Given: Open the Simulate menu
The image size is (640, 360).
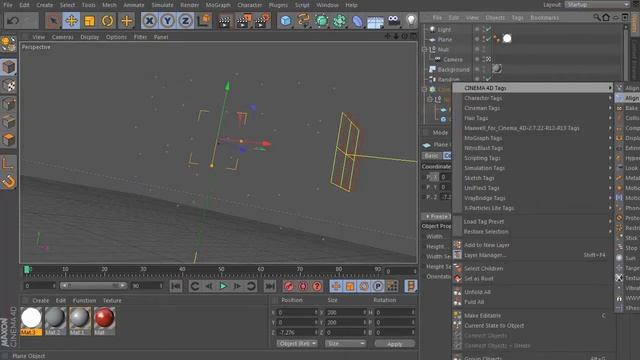Looking at the screenshot, I should tap(162, 5).
